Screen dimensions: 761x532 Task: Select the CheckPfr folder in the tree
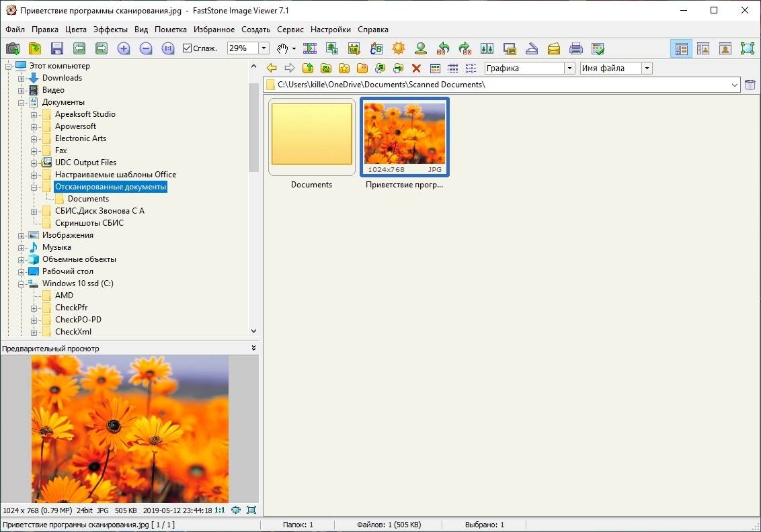[71, 308]
